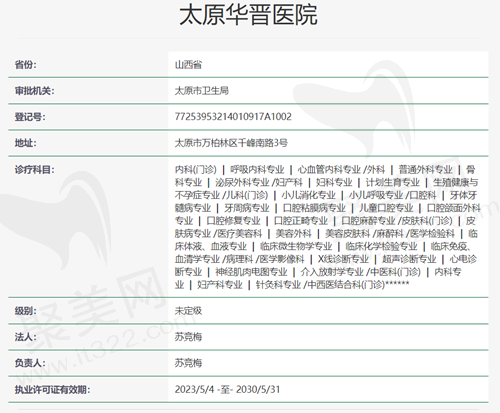Screen dimensions: 500x413
Task: Select registration number 77253953214010917A1002
Action: click(x=233, y=117)
